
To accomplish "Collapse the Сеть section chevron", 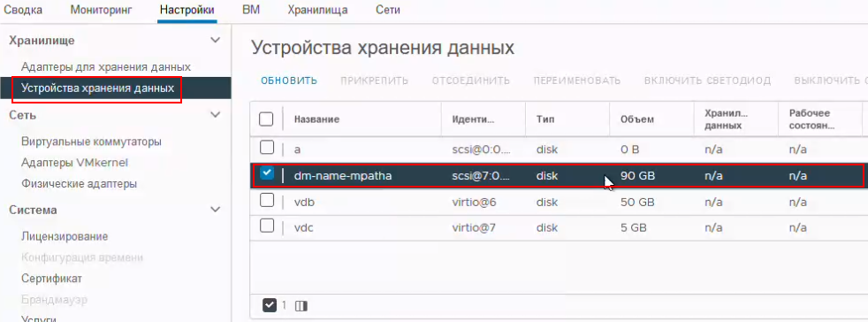I will click(216, 115).
